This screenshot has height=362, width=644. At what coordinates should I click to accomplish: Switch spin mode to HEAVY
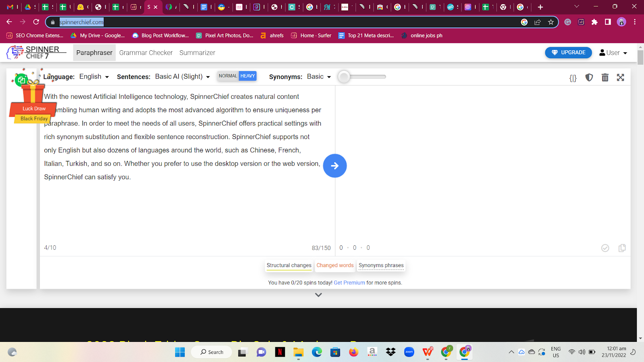point(248,76)
